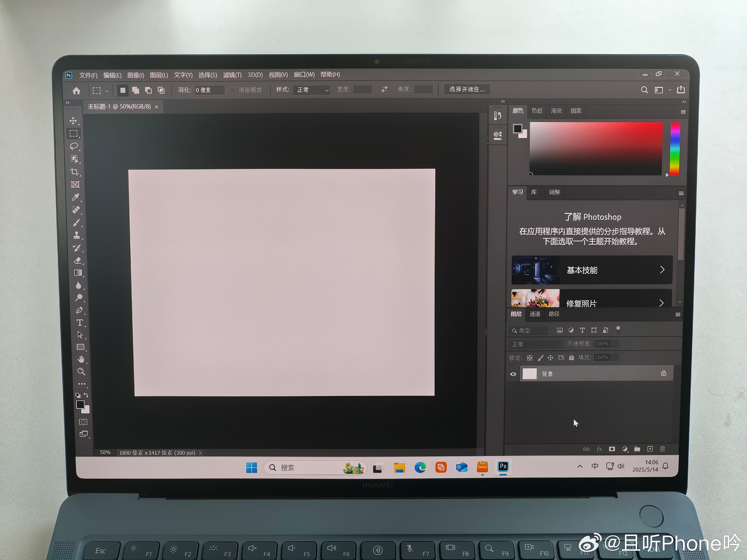Choose Add to Selection mode button
This screenshot has width=747, height=560.
click(136, 90)
